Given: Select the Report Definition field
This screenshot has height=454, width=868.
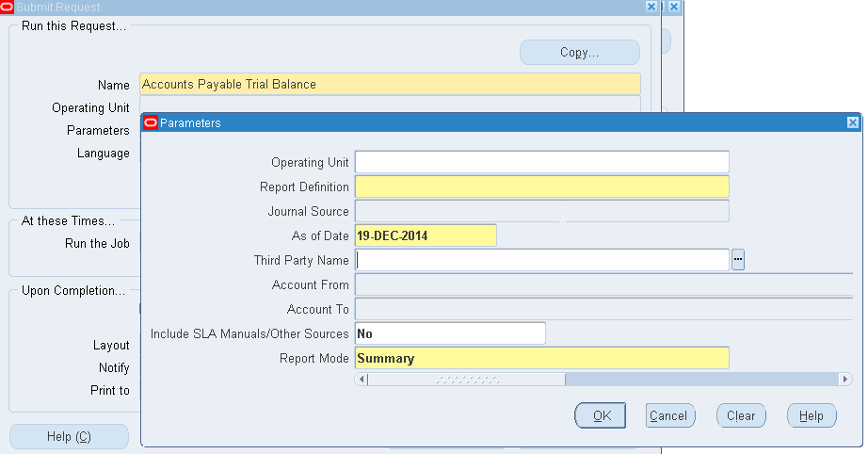Looking at the screenshot, I should click(541, 186).
